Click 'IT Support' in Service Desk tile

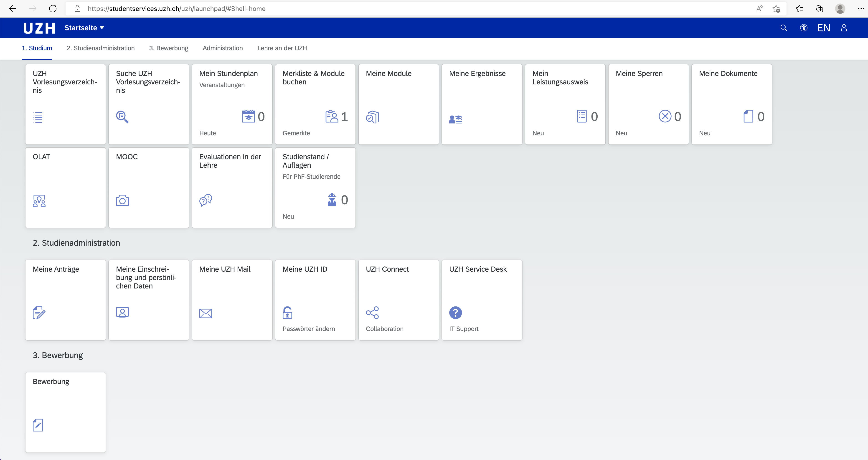[464, 329]
